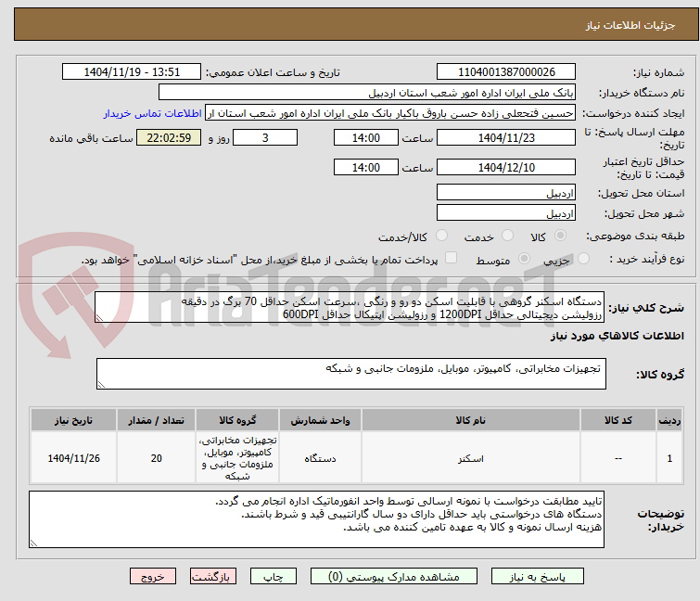700x601 pixels.
Task: Click the ردیف column header
Action: click(669, 420)
